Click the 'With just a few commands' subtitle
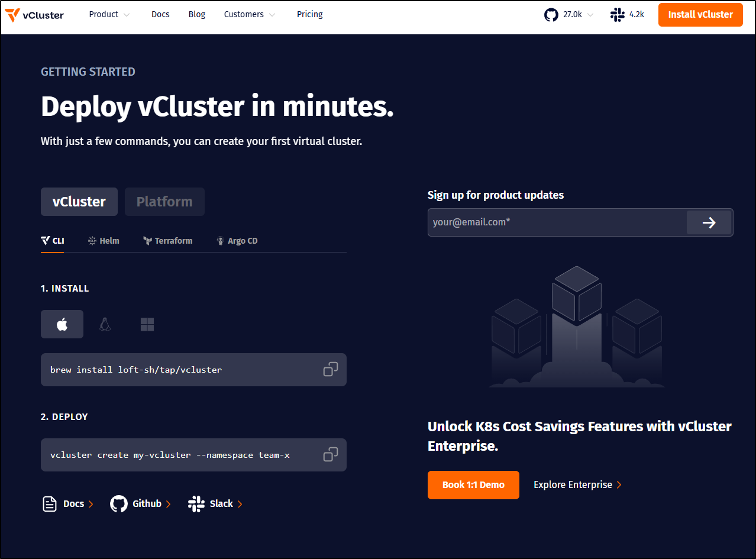Screen dimensions: 756x559 [x=201, y=141]
